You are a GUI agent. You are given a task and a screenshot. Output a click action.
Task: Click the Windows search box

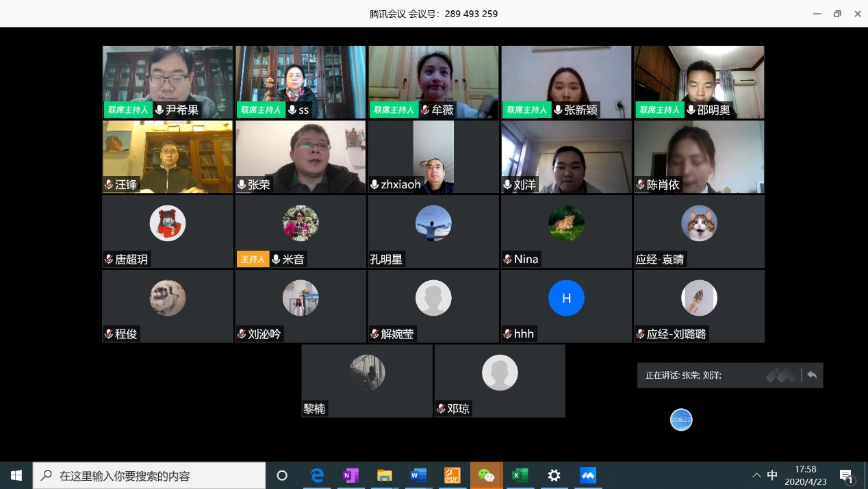149,475
